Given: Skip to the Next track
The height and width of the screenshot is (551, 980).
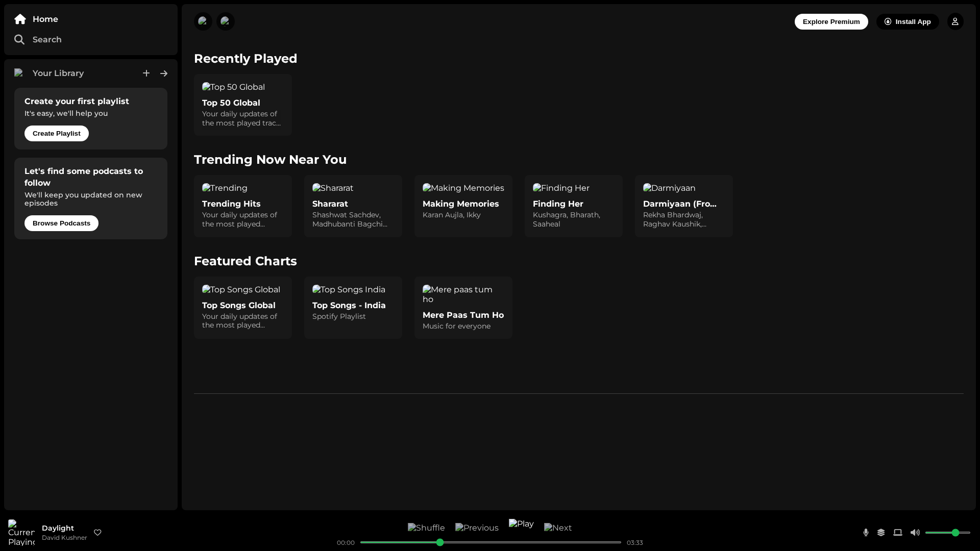Looking at the screenshot, I should tap(558, 528).
